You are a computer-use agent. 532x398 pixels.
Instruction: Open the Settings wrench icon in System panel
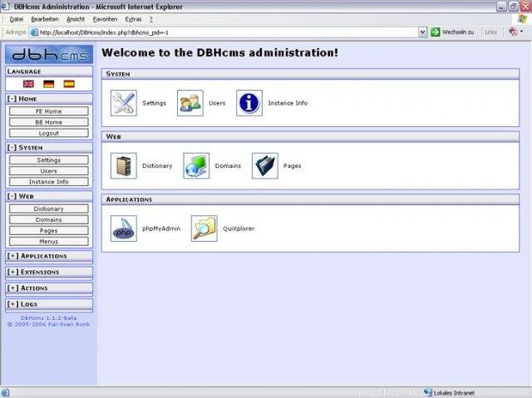(x=124, y=103)
